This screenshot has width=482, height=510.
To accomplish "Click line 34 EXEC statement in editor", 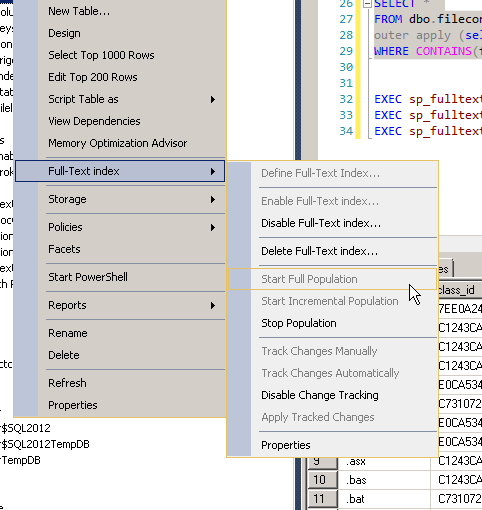I will click(428, 131).
